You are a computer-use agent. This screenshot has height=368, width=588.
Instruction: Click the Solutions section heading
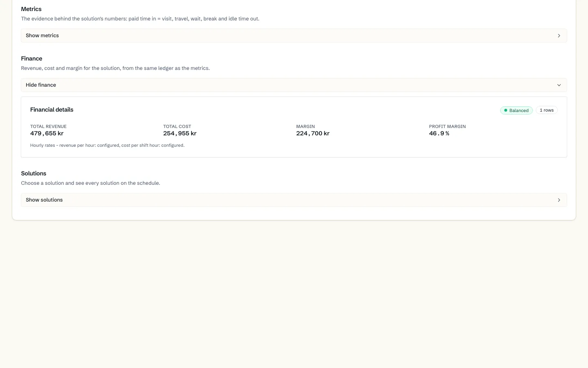[33, 173]
